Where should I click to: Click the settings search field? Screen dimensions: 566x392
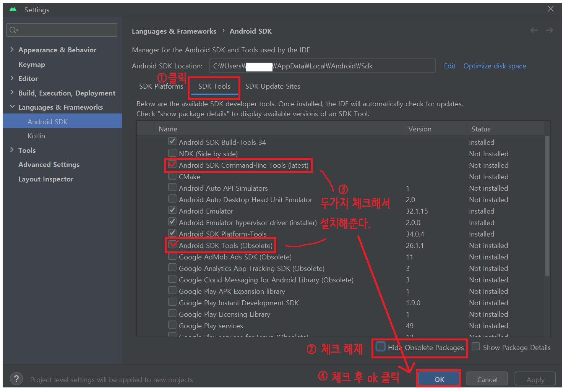[x=62, y=30]
